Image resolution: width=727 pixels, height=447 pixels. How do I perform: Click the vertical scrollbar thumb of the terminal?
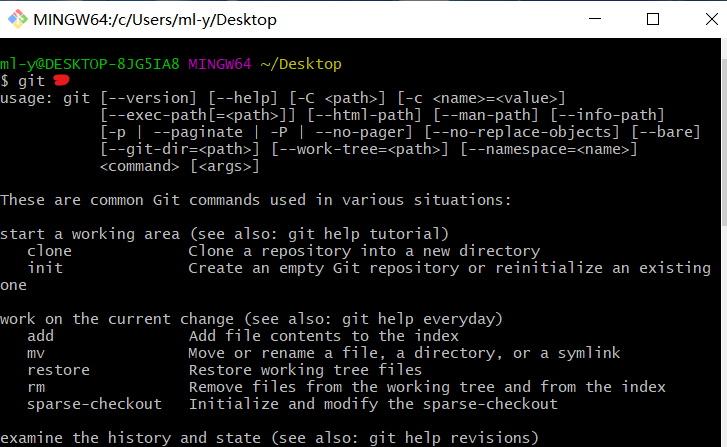click(724, 143)
